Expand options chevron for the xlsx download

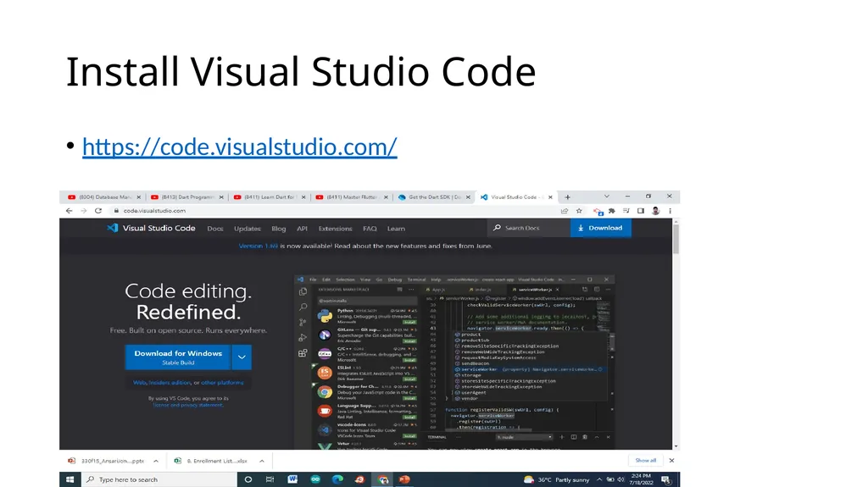pos(262,461)
